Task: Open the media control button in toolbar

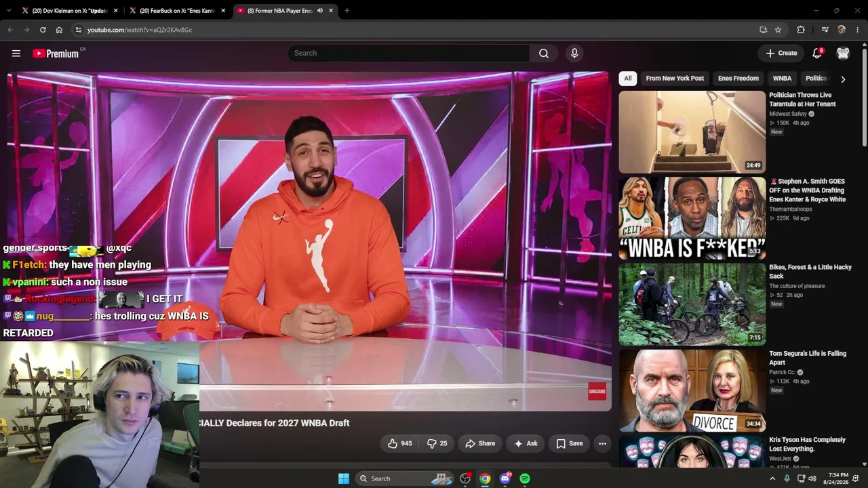Action: (x=825, y=30)
